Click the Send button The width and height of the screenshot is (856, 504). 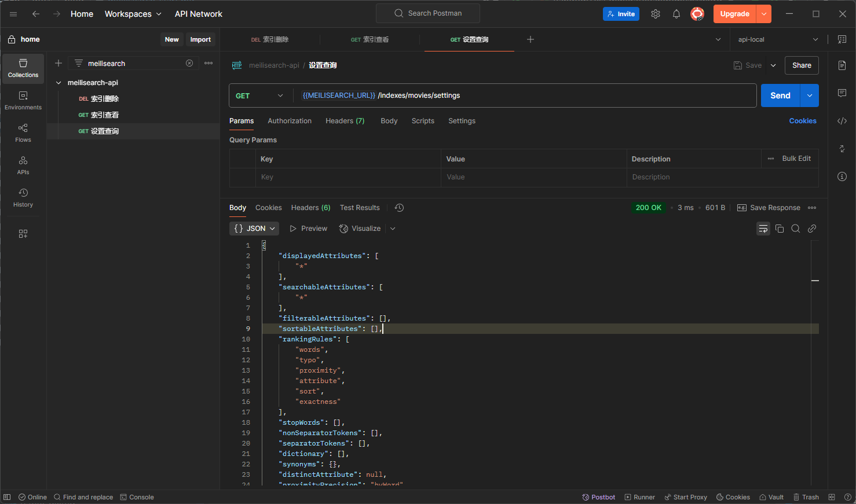tap(780, 95)
